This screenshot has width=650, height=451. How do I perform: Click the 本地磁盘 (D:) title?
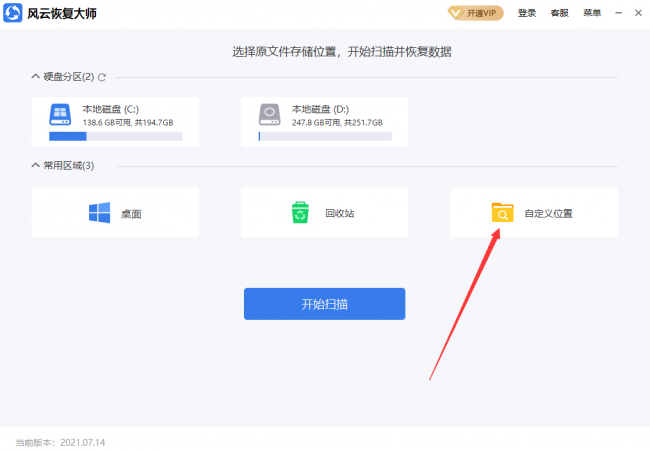click(x=320, y=109)
